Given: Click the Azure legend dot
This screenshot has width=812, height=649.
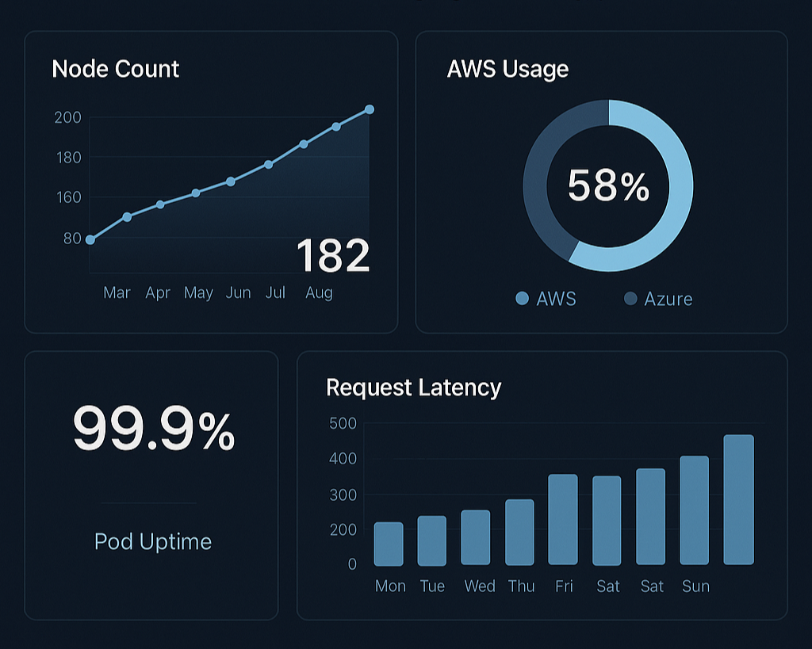Looking at the screenshot, I should click(630, 299).
